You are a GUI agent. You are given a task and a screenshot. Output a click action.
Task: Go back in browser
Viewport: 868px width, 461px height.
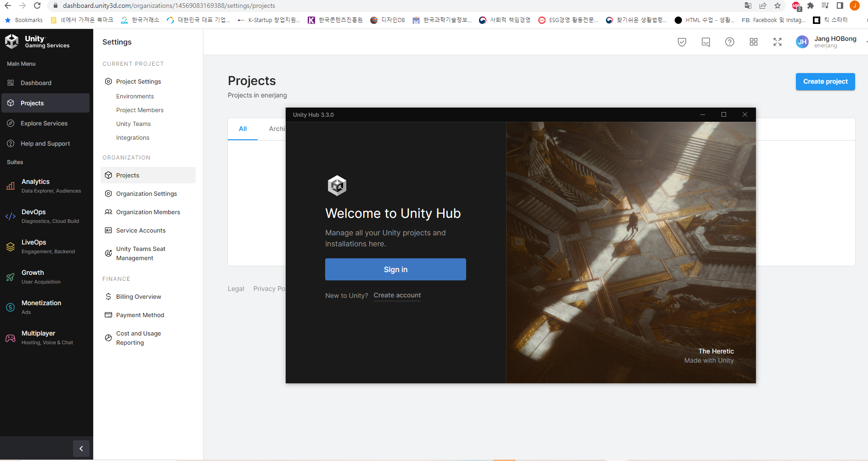8,6
